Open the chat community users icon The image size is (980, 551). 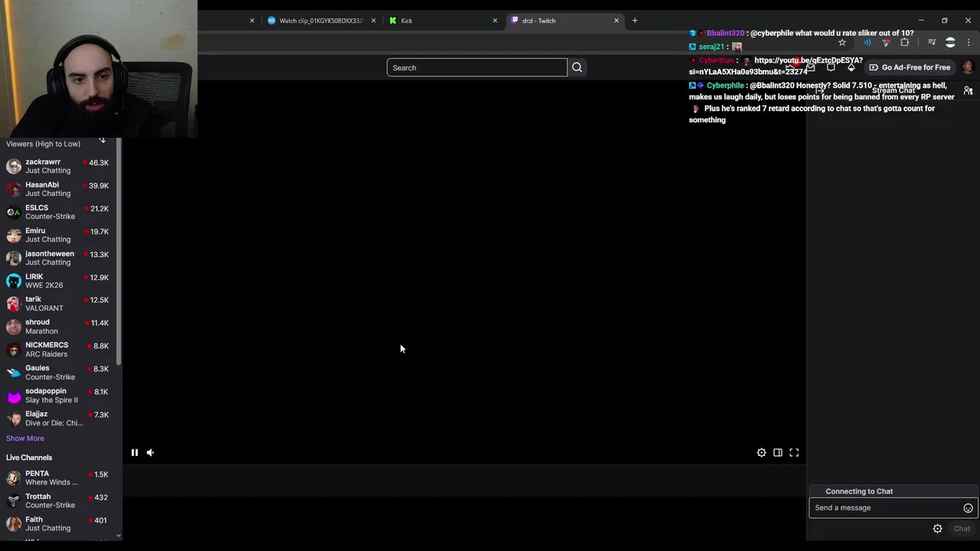click(x=968, y=90)
